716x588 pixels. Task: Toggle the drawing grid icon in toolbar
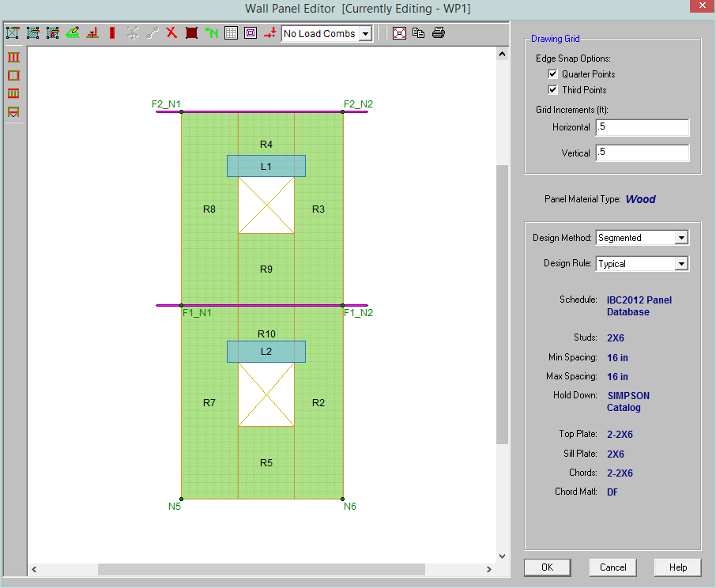231,33
